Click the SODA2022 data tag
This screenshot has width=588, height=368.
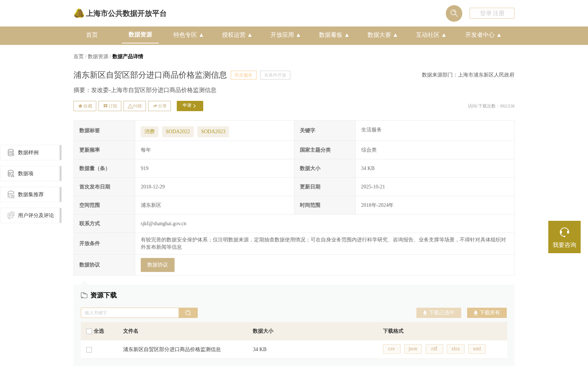click(178, 132)
